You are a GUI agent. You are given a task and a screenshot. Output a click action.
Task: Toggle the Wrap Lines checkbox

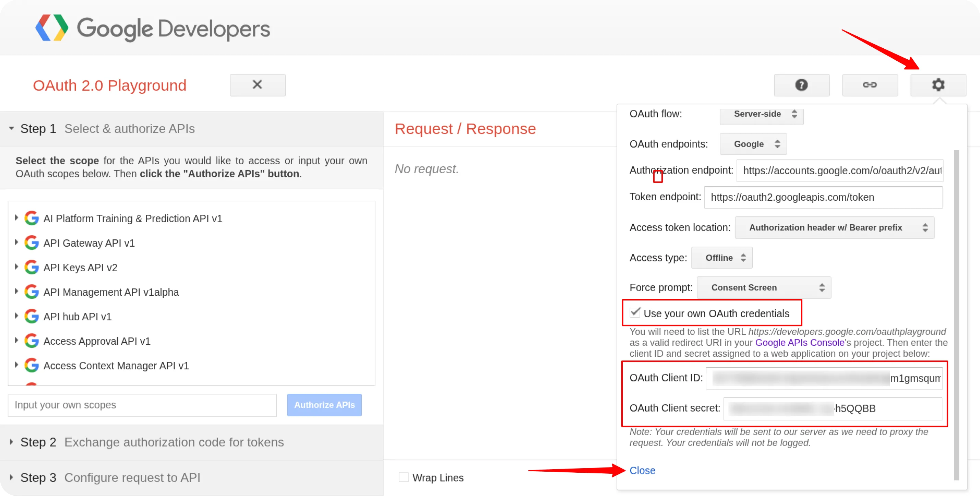[x=403, y=477]
